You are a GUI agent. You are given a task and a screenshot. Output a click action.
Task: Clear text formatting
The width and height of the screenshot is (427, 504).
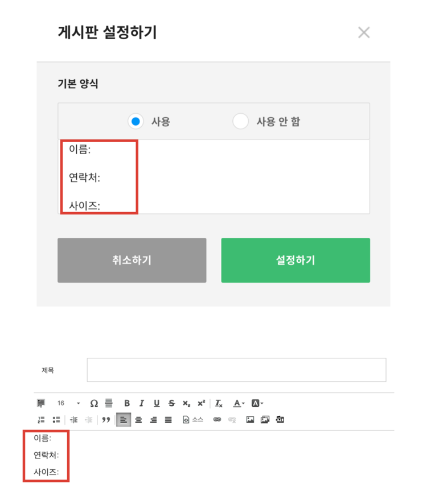tap(219, 403)
